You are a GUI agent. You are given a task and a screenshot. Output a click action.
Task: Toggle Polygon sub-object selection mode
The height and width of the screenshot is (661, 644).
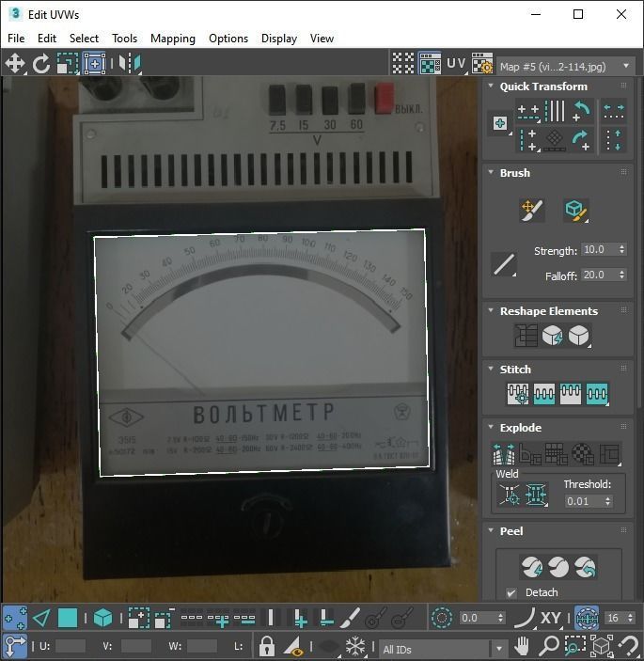point(68,619)
